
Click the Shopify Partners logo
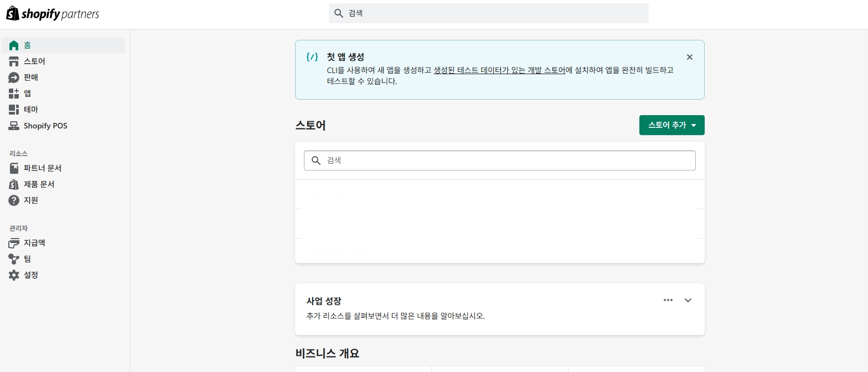coord(53,14)
